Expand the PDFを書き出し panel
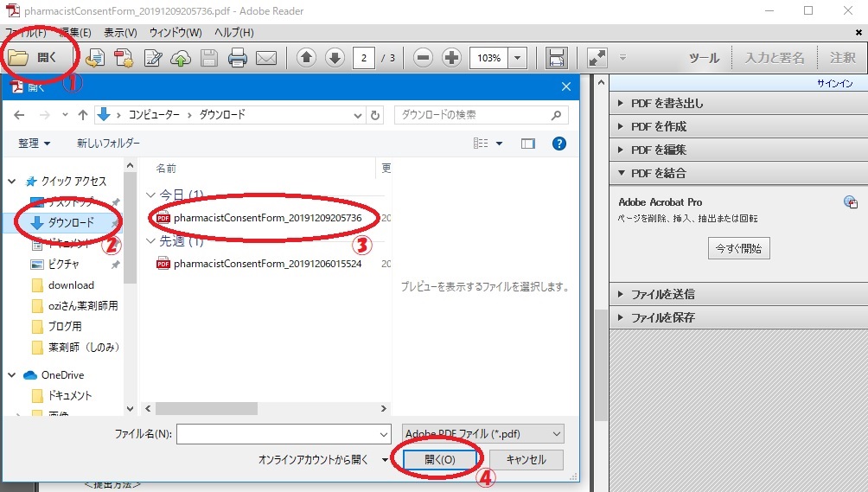Screen dimensions: 868x492 tap(667, 103)
